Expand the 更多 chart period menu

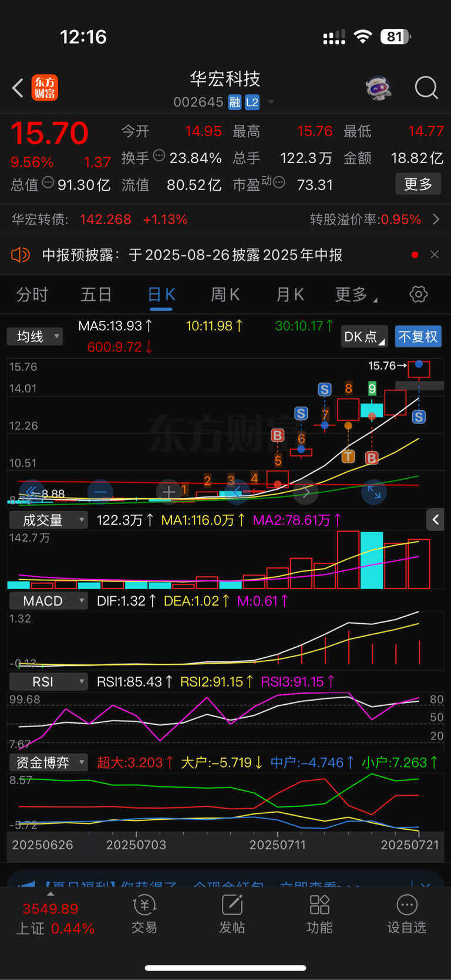[x=355, y=295]
